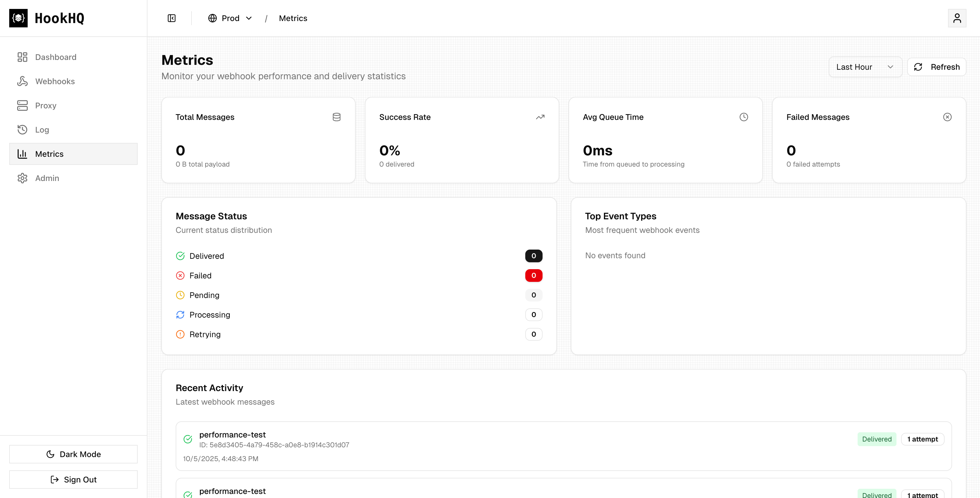Open the Log page
Image resolution: width=980 pixels, height=498 pixels.
[x=73, y=129]
